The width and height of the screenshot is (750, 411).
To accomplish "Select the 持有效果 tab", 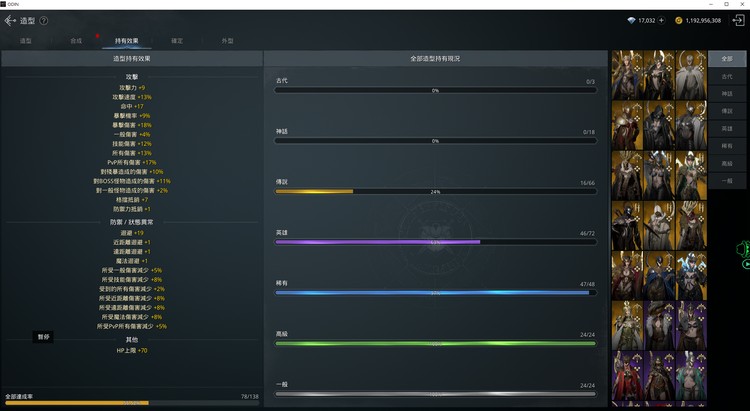I will point(127,41).
